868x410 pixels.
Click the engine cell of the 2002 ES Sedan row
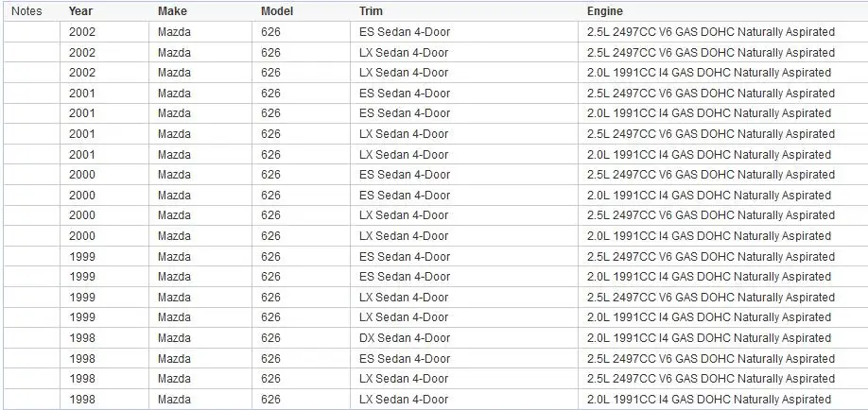click(x=722, y=32)
